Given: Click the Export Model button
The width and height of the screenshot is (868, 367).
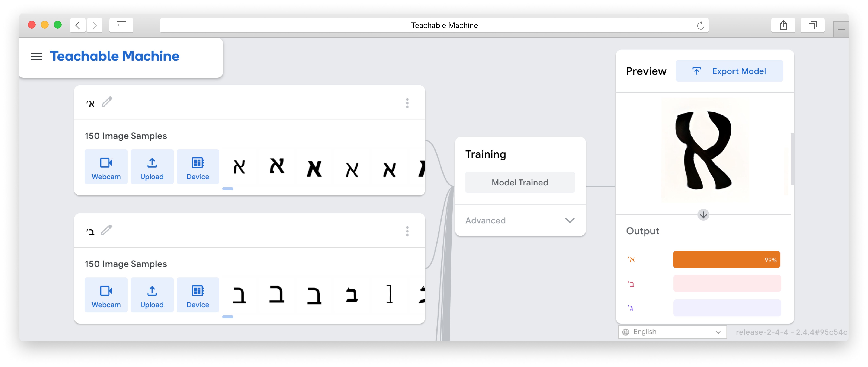Looking at the screenshot, I should click(x=729, y=71).
